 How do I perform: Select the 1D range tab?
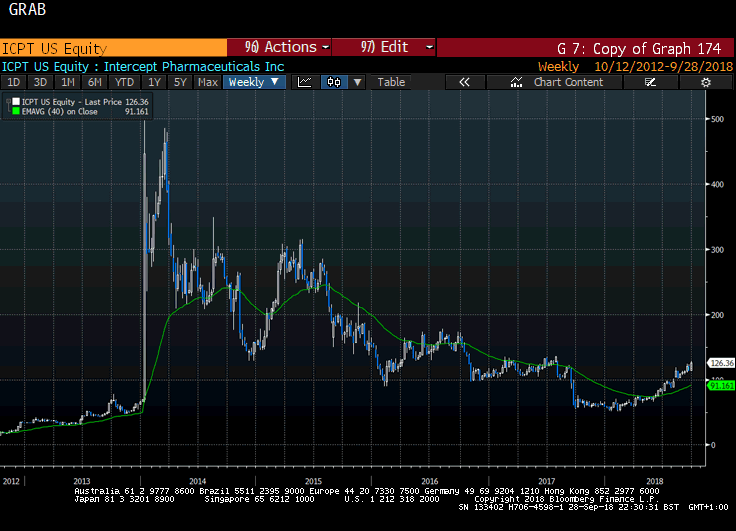pyautogui.click(x=14, y=82)
